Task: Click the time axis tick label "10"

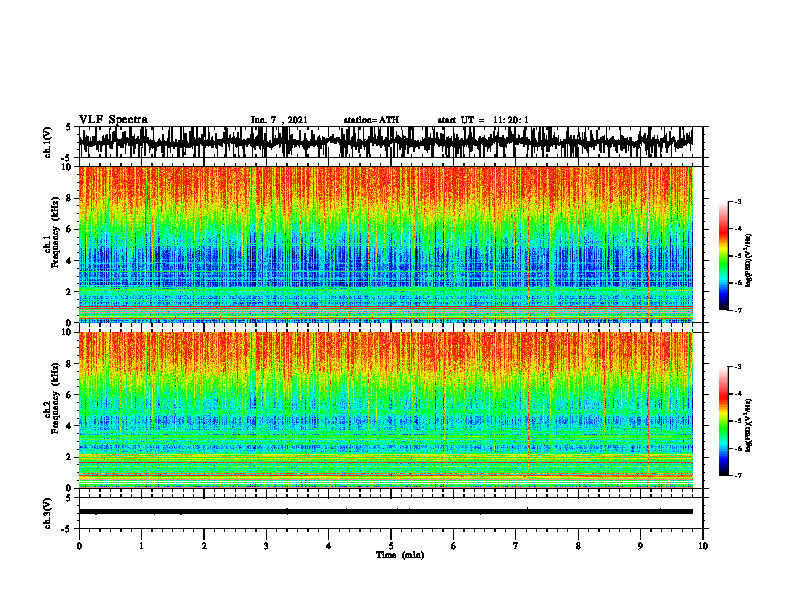Action: 703,546
